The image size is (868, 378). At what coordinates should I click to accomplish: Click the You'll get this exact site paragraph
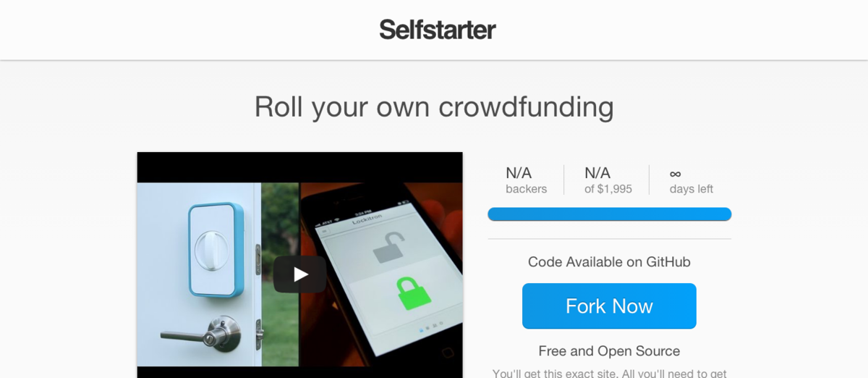[609, 373]
